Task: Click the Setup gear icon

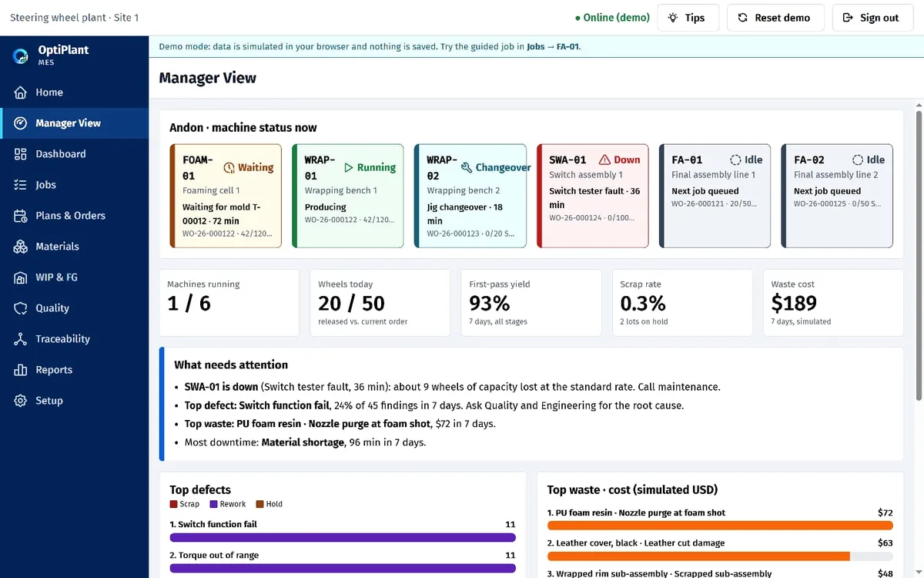Action: point(21,401)
